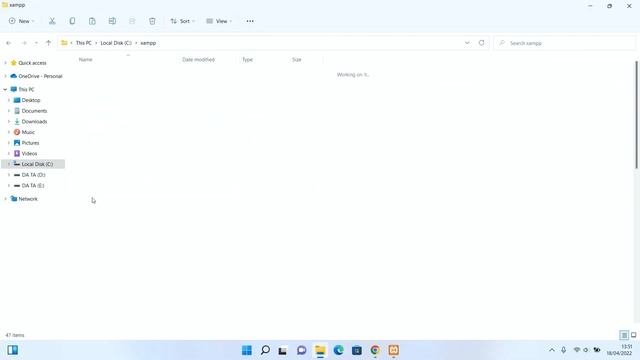The width and height of the screenshot is (640, 360).
Task: Open taskbar Search
Action: (x=265, y=350)
